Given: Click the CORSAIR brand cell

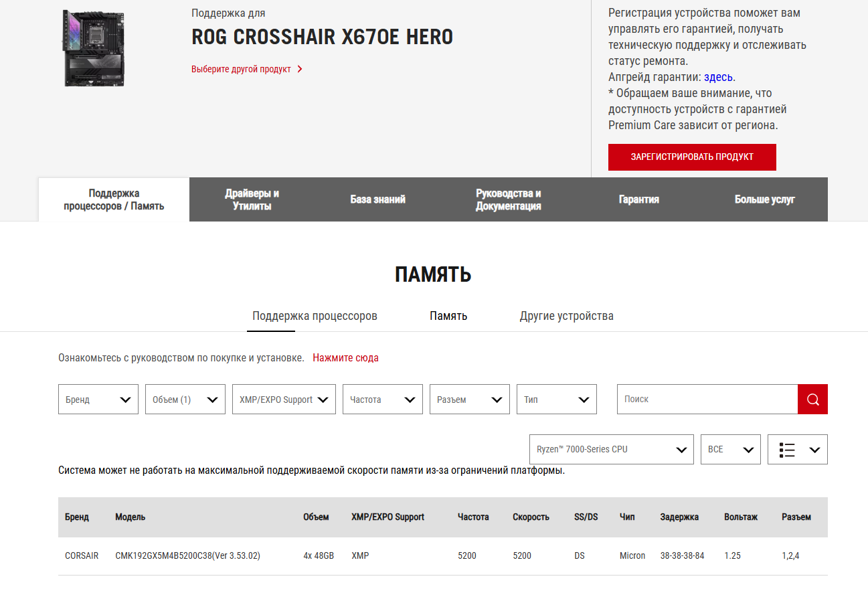Looking at the screenshot, I should click(x=82, y=556).
